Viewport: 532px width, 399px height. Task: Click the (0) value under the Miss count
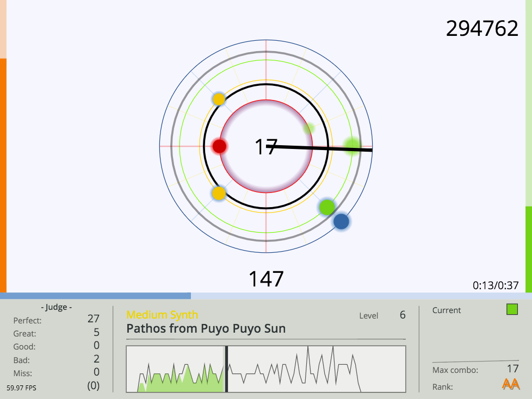coord(94,386)
